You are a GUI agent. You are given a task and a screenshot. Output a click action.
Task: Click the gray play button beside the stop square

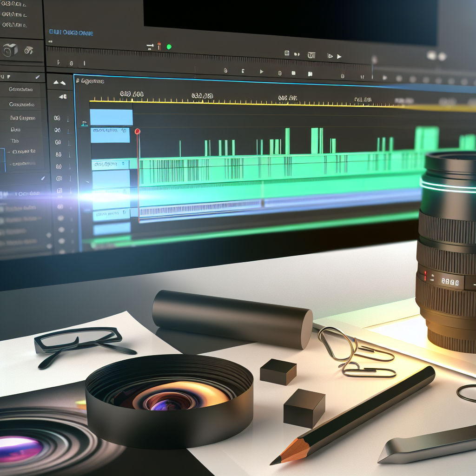tap(262, 72)
